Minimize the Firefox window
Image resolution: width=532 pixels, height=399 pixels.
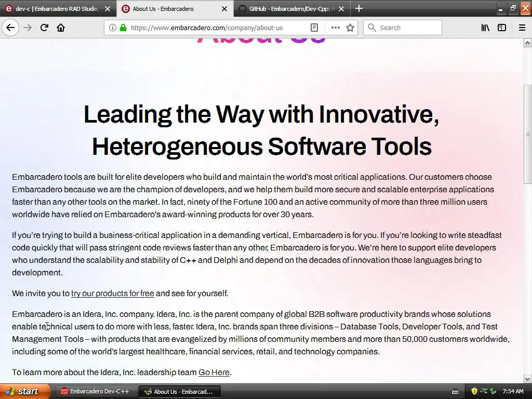[500, 8]
